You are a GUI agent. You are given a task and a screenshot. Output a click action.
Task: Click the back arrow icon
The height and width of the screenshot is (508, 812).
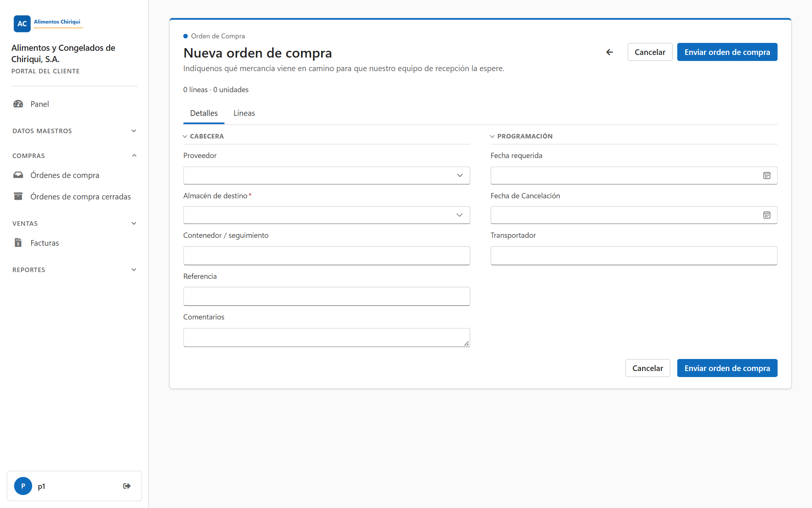[609, 52]
